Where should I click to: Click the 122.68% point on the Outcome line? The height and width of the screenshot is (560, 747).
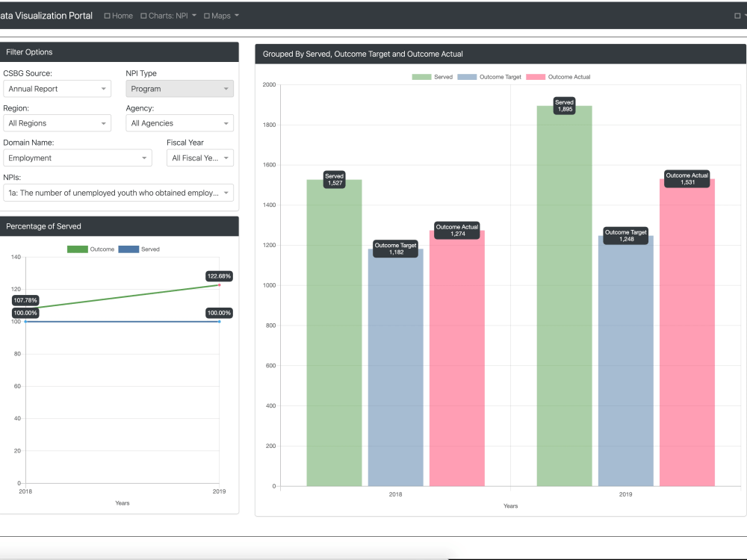pyautogui.click(x=219, y=284)
